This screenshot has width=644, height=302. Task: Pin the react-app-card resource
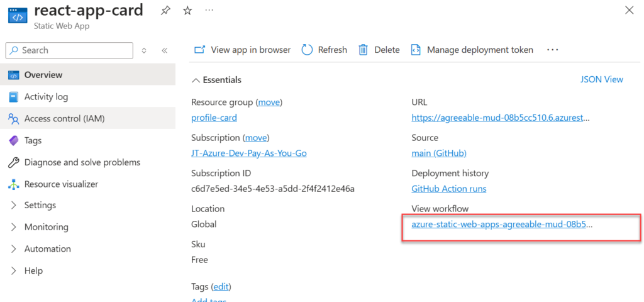pos(165,11)
